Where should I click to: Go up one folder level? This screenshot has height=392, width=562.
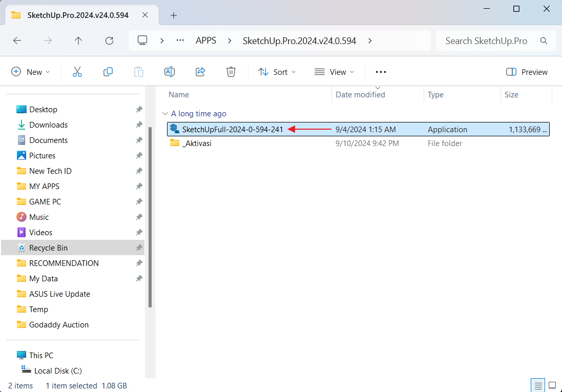(78, 40)
